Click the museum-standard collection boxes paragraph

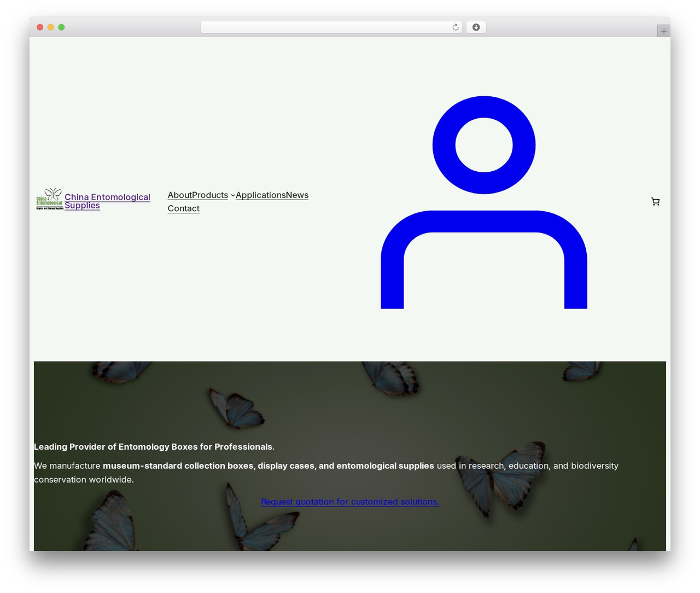tap(326, 473)
